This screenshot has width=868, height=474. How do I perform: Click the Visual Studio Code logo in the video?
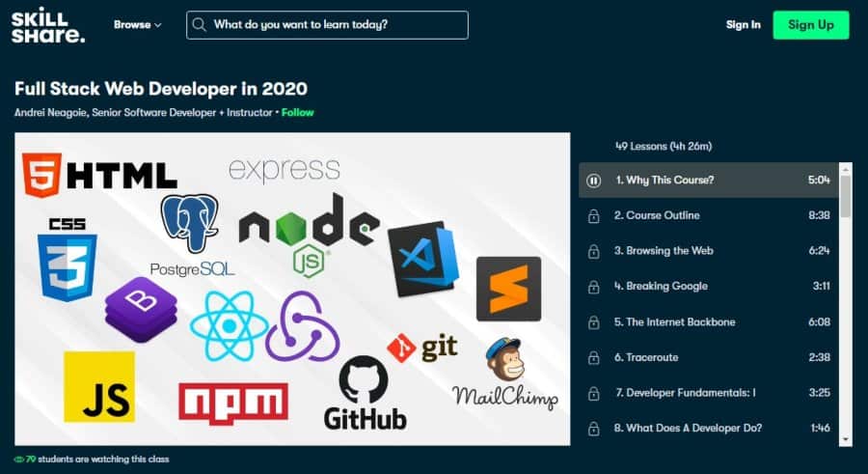[x=423, y=259]
